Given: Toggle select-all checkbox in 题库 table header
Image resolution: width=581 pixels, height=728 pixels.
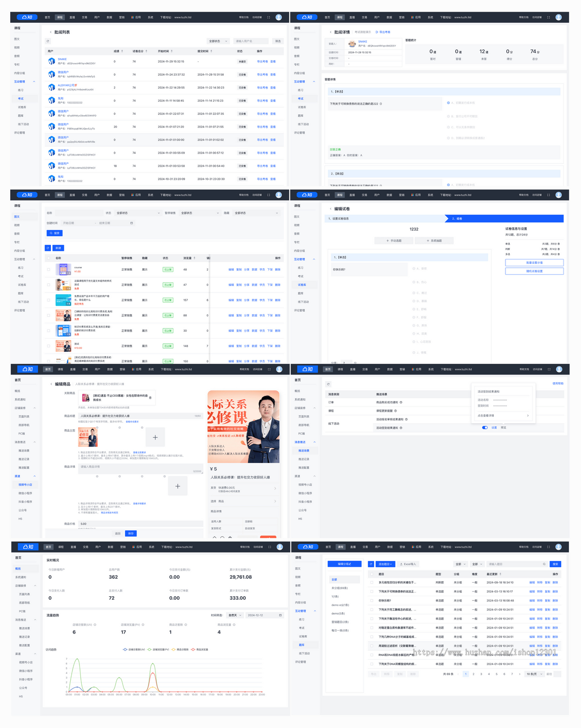Looking at the screenshot, I should click(372, 574).
